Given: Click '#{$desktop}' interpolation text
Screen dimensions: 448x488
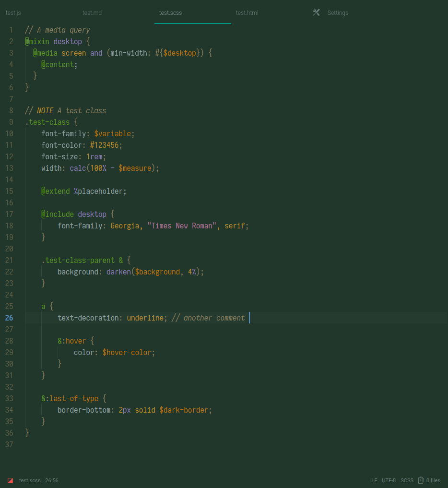Looking at the screenshot, I should click(177, 53).
